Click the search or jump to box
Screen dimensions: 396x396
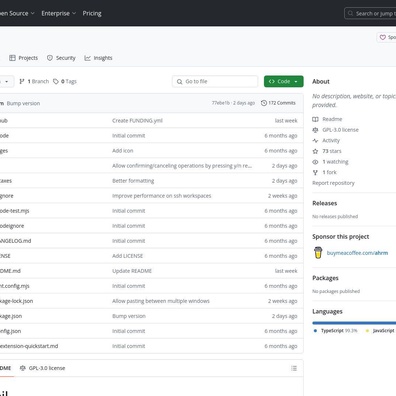tap(370, 14)
